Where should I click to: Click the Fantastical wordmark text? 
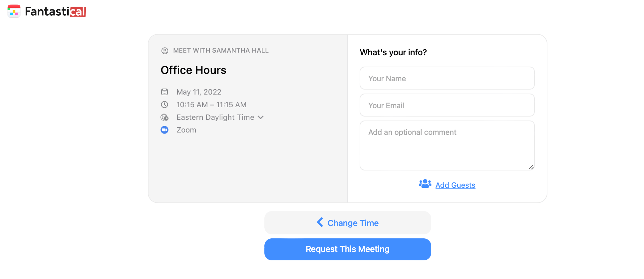coord(56,12)
